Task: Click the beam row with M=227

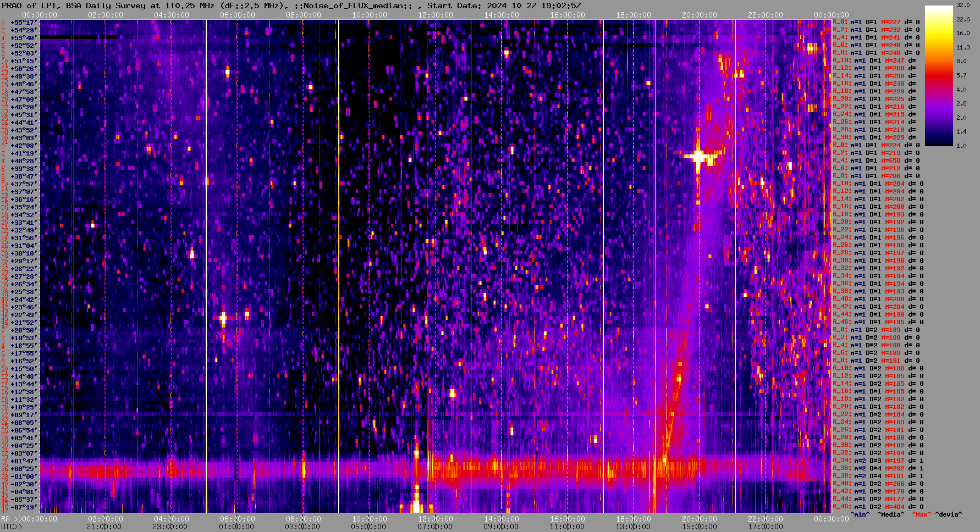Action: (x=876, y=22)
